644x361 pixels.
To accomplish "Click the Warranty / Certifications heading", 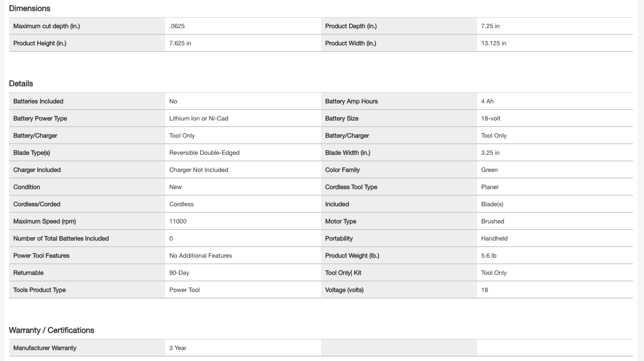I will tap(51, 330).
